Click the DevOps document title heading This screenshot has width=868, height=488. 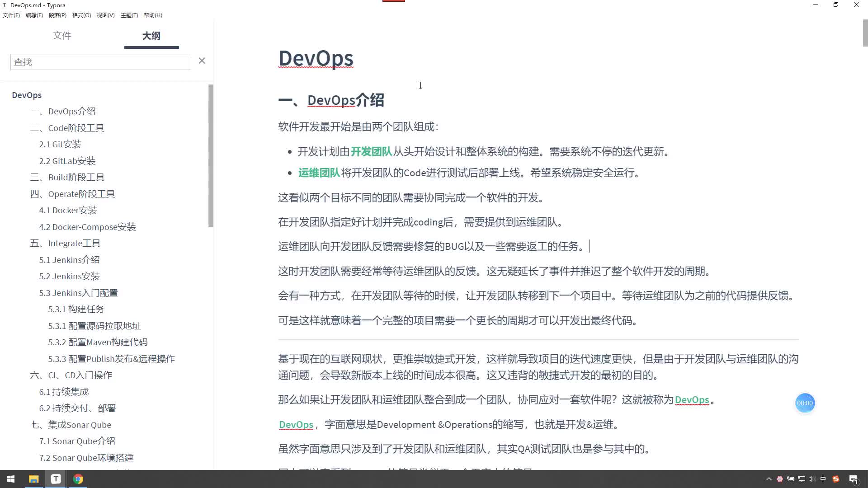click(x=316, y=59)
